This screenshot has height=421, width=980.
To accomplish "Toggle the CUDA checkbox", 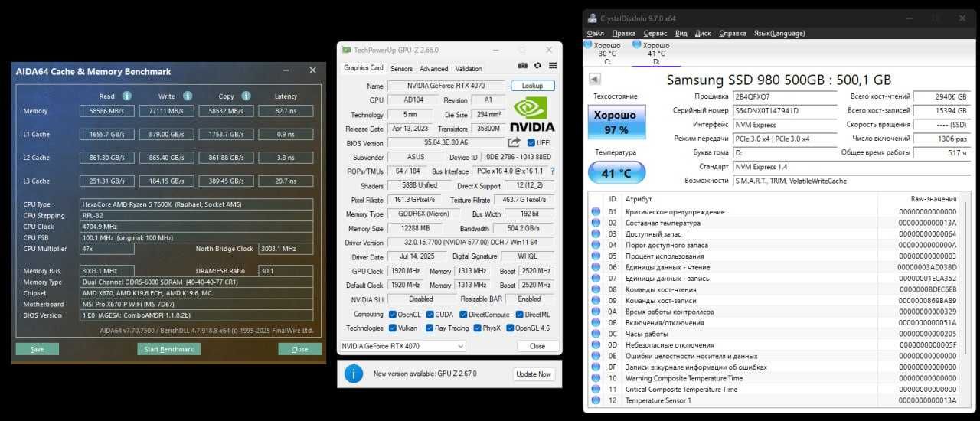I will 430,315.
